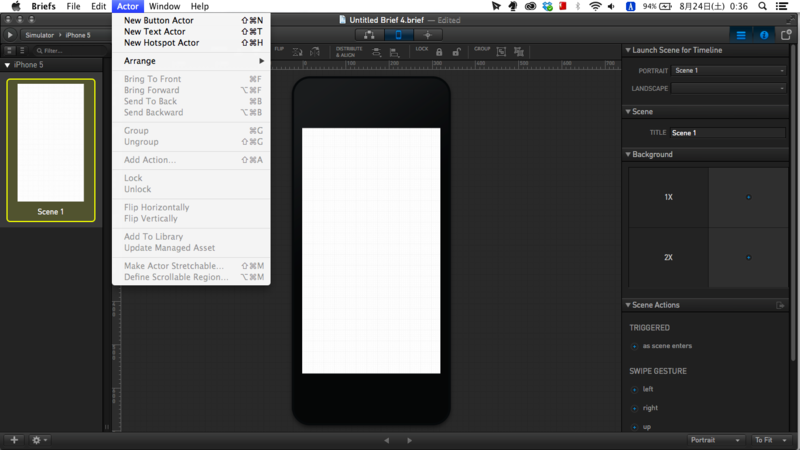This screenshot has width=800, height=450.
Task: Click the volume icon in menu bar
Action: [x=611, y=6]
